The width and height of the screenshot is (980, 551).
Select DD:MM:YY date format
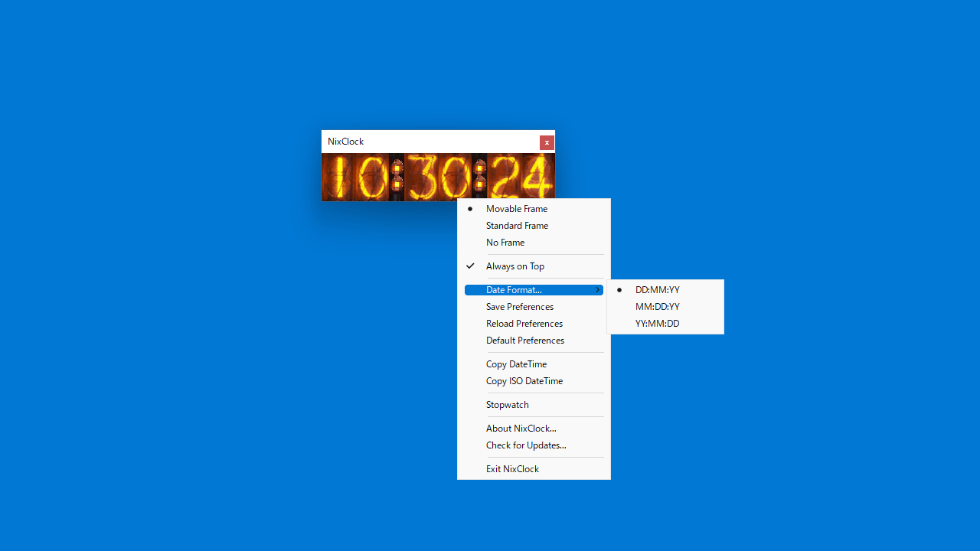665,290
